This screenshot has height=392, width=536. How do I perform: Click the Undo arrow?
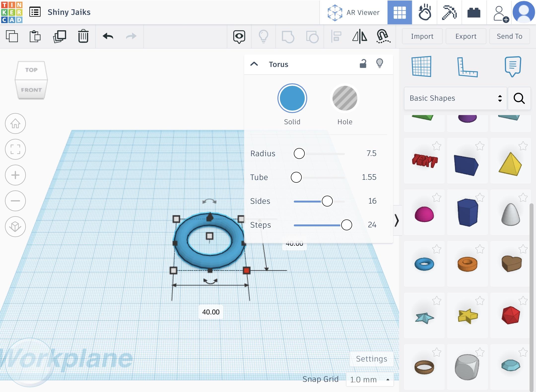[x=108, y=36]
